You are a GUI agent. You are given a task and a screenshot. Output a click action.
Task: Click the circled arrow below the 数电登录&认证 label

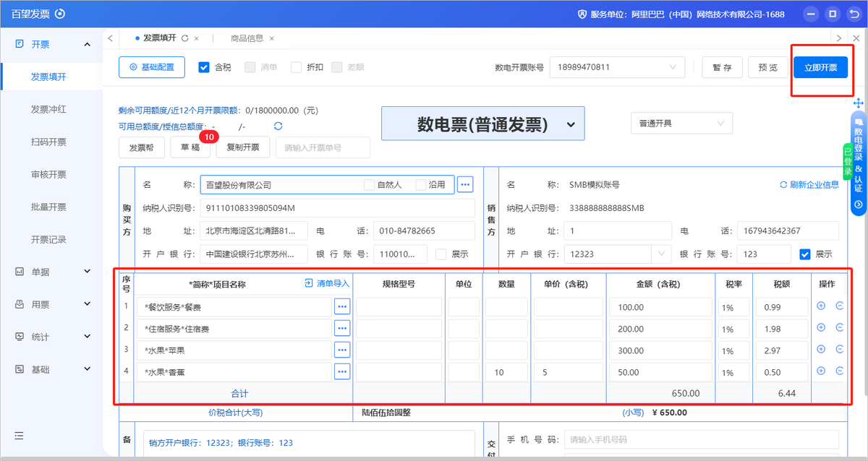tap(859, 205)
